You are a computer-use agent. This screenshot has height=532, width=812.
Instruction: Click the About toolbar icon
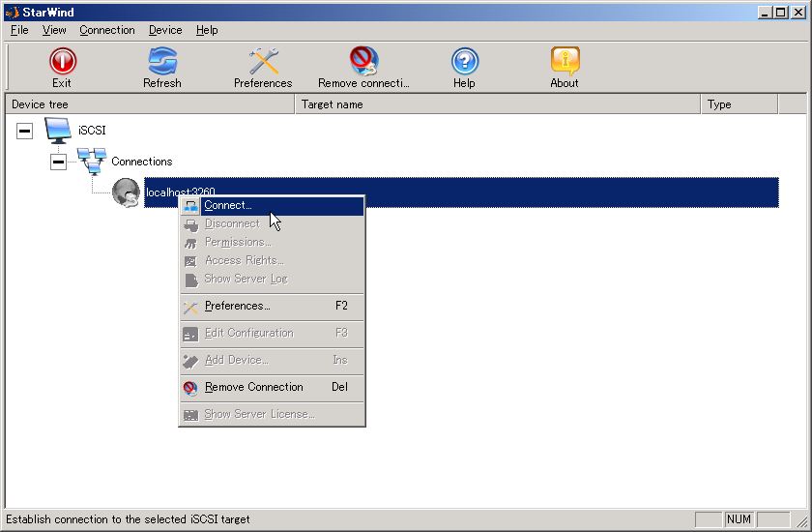pos(565,63)
